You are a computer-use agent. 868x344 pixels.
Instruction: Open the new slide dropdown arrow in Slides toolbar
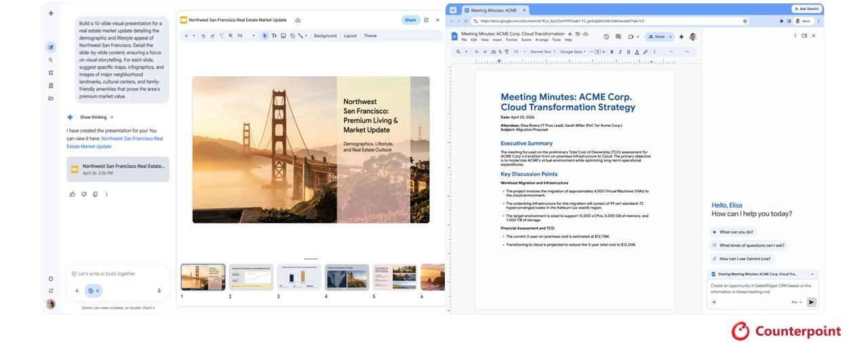click(x=194, y=36)
